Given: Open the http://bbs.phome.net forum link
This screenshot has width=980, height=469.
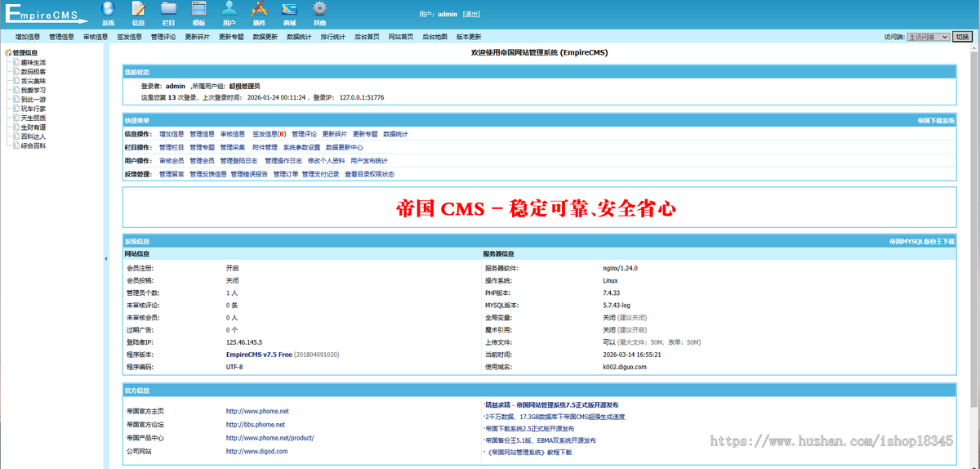Looking at the screenshot, I should [256, 425].
